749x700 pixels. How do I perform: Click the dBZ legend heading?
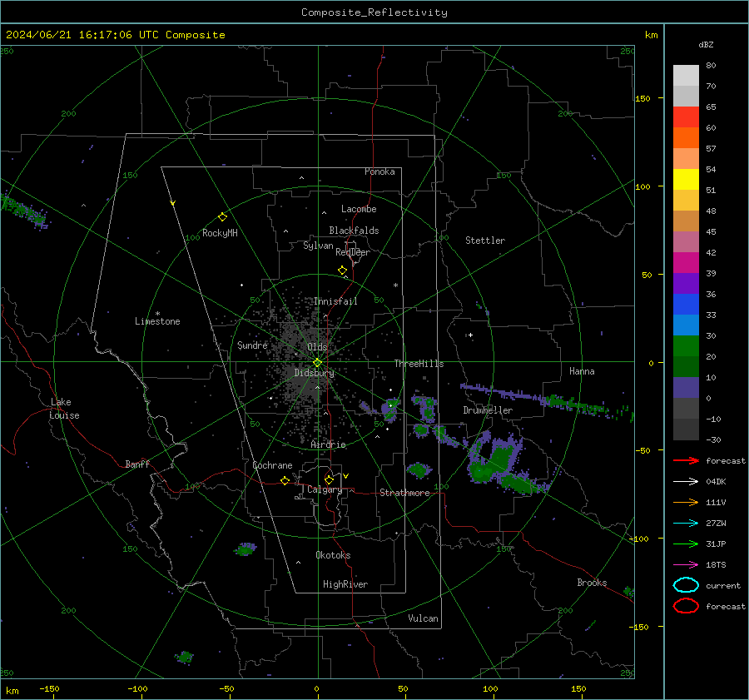coord(706,45)
